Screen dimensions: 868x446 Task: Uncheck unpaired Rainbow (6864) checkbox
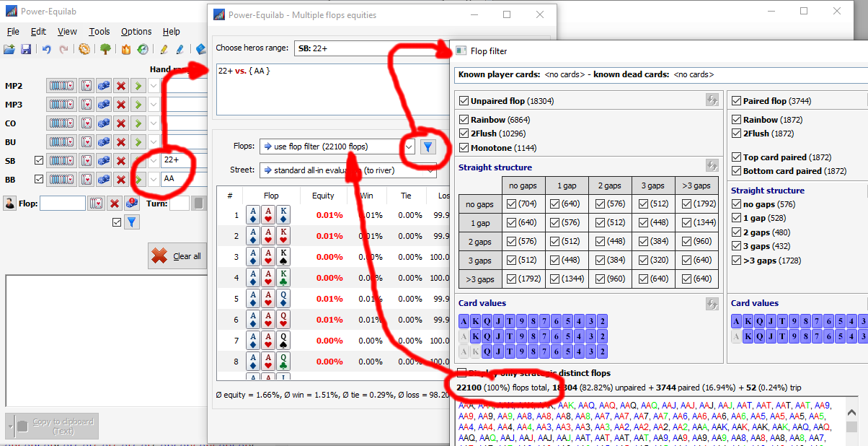click(x=464, y=120)
